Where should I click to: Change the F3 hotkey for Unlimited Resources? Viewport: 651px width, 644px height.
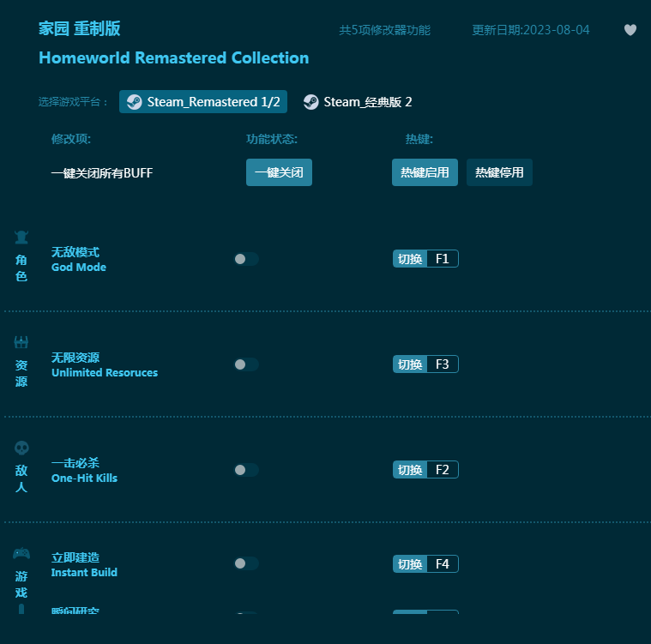coord(442,364)
